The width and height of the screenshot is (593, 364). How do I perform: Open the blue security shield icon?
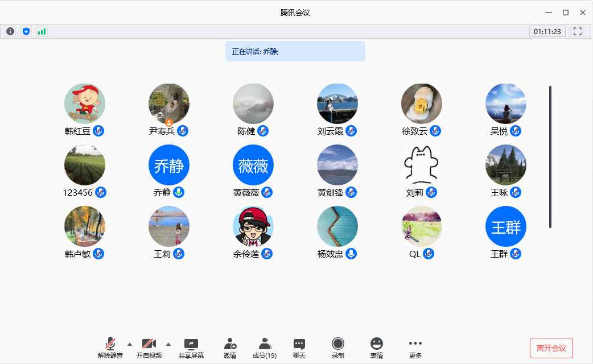[26, 31]
